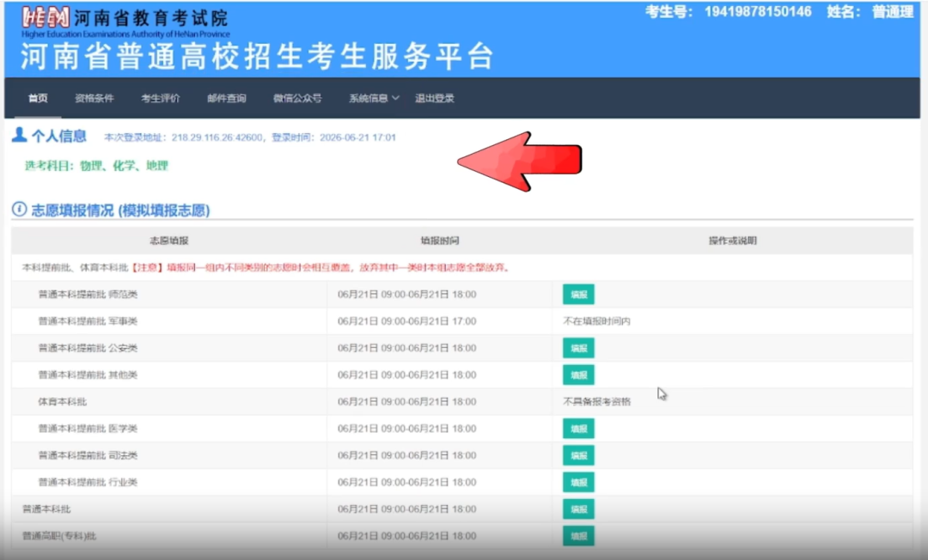
Task: Click the 师范类 row fill-in time
Action: click(406, 295)
